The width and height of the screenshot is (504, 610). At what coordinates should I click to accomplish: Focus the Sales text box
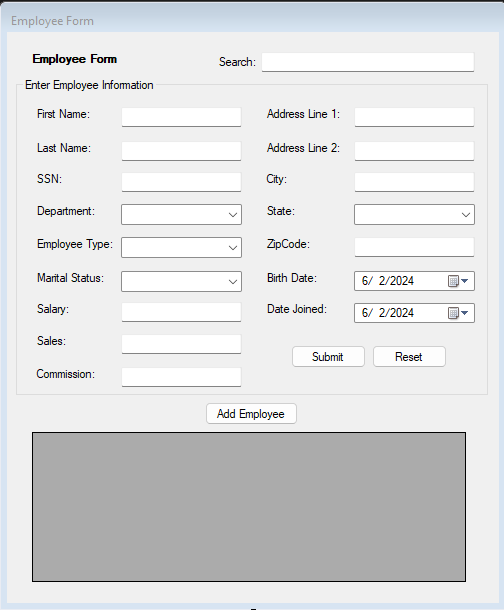pyautogui.click(x=181, y=344)
